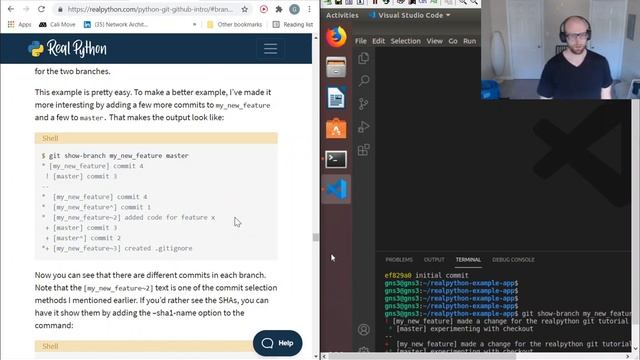Open the Search view in VS Code
The width and height of the screenshot is (640, 360).
(364, 80)
